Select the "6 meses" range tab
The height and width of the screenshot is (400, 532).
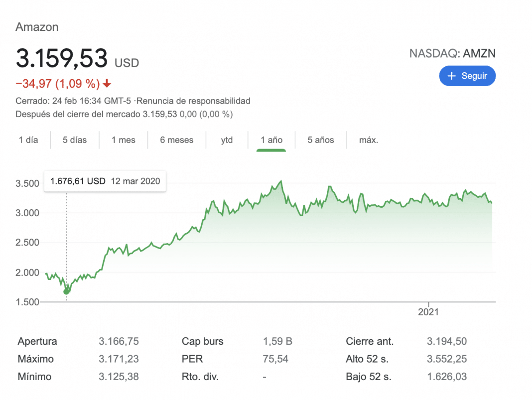click(176, 140)
